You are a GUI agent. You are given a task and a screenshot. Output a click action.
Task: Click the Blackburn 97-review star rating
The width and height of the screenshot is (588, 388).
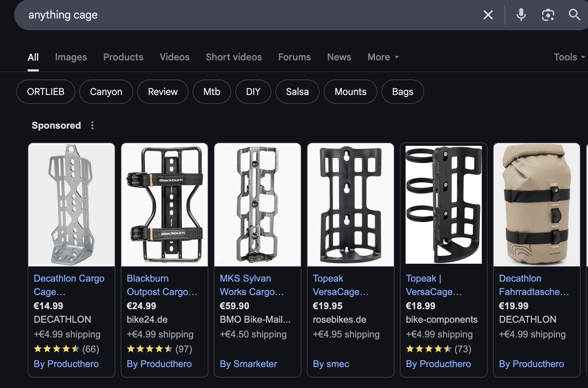coord(159,349)
